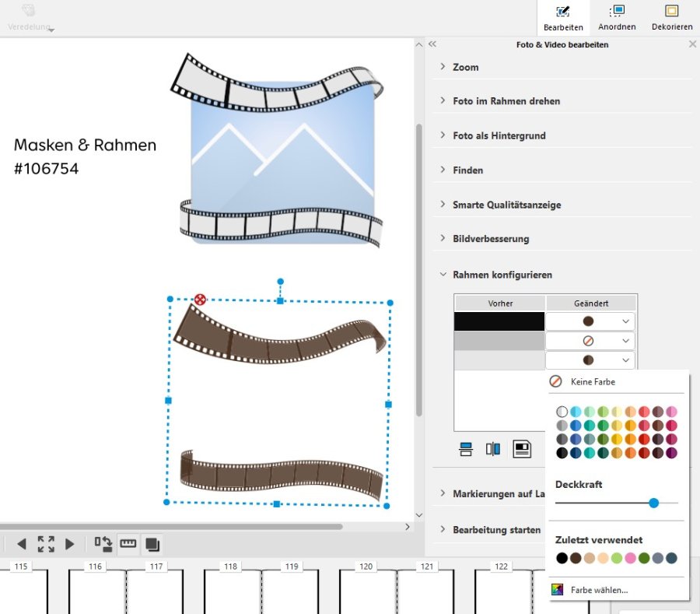Click the mirror frame horizontally icon
Viewport: 700px width, 614px height.
coord(493,449)
